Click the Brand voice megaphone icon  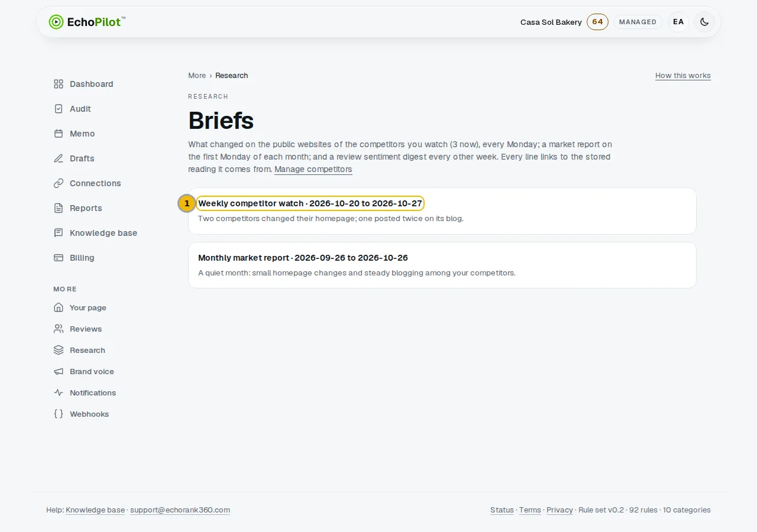click(59, 371)
